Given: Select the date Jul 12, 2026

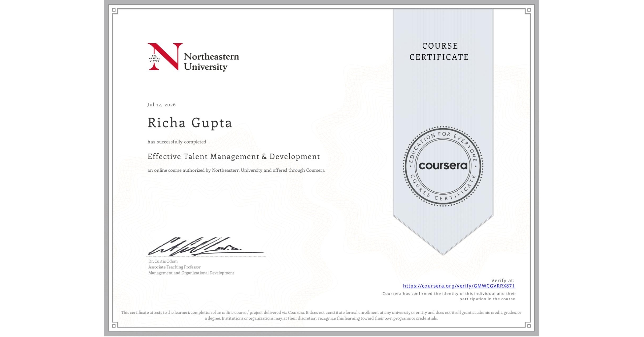Looking at the screenshot, I should [x=162, y=105].
